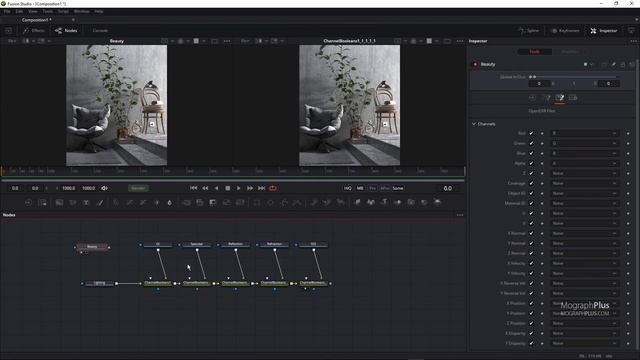This screenshot has height=360, width=640.
Task: Click the pin icon in Beauty inspector header
Action: point(613,64)
